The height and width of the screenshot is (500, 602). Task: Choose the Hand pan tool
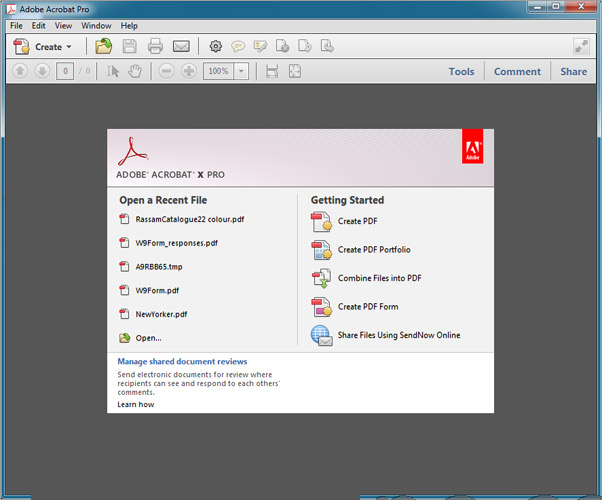[135, 71]
